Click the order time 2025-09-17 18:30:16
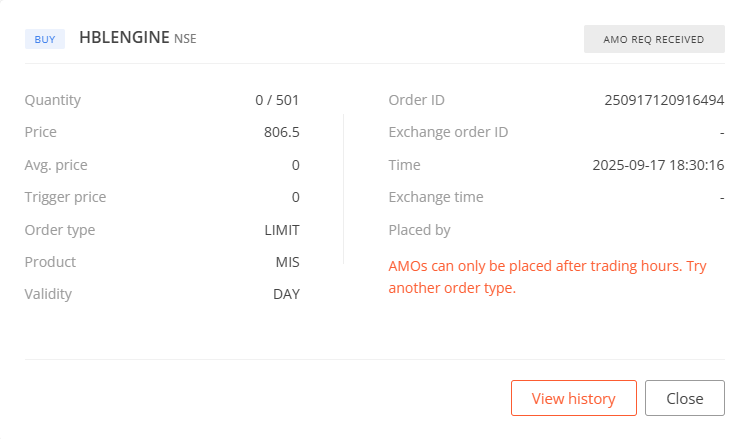Image resolution: width=744 pixels, height=439 pixels. [658, 165]
